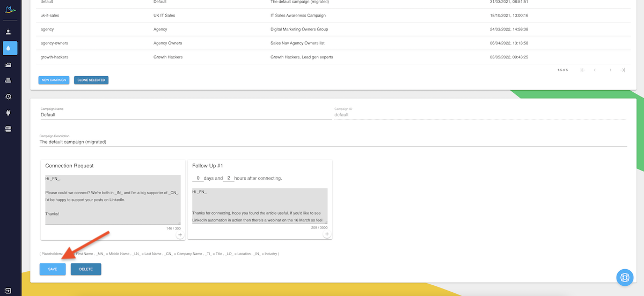Click the 'Follow Up #1' card heading
The image size is (644, 296).
(207, 166)
